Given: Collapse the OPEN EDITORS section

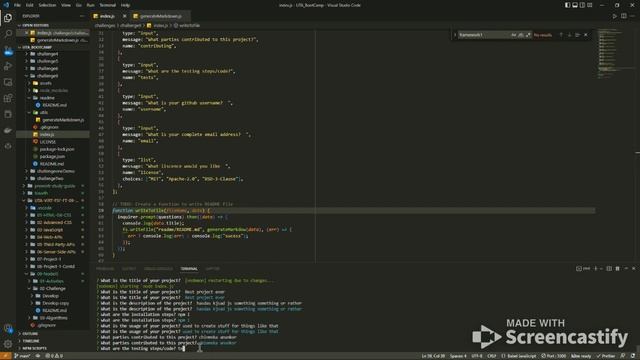Looking at the screenshot, I should (x=53, y=25).
